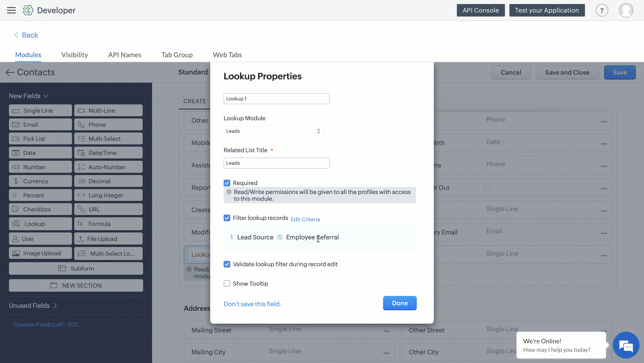Select the Subform field type
This screenshot has height=363, width=644.
(x=76, y=269)
